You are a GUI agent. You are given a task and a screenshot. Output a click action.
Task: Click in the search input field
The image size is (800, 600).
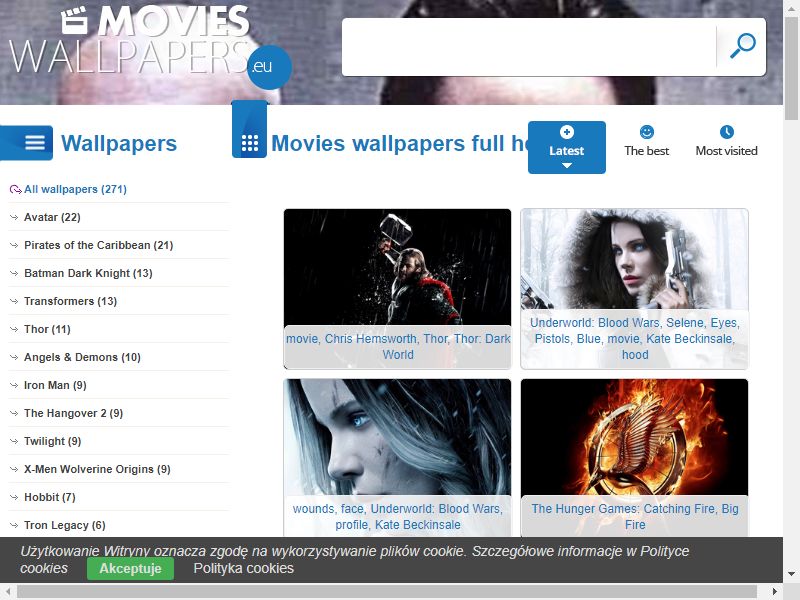tap(529, 47)
